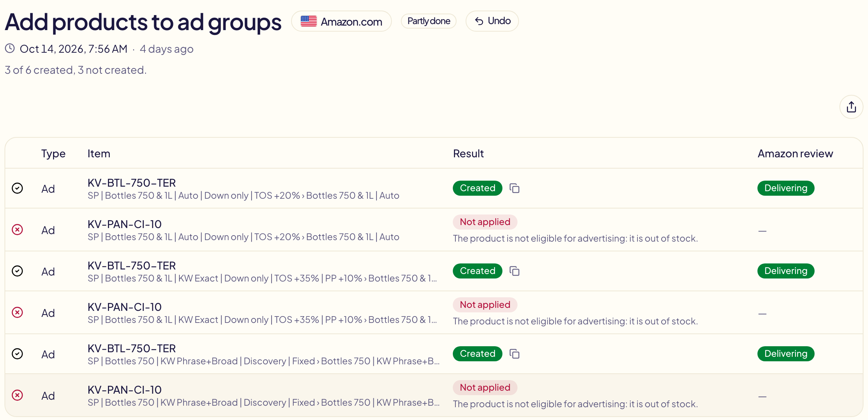868x420 pixels.
Task: Click check icon of KV-BTL-750-TER KW Exact row
Action: 17,271
